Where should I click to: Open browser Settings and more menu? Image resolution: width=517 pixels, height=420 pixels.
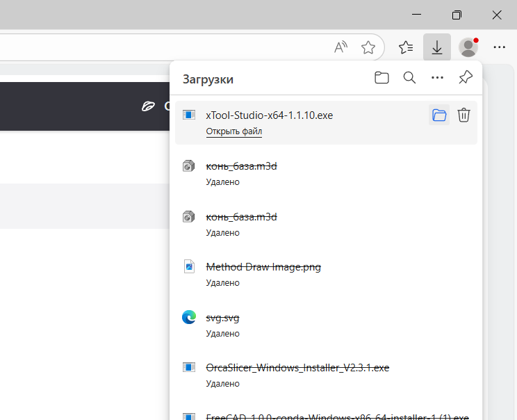(x=499, y=47)
